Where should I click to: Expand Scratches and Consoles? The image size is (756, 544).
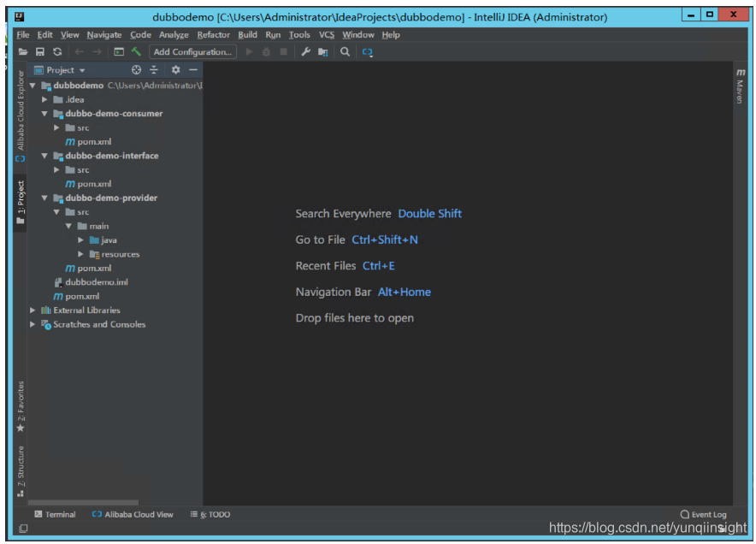(x=32, y=324)
